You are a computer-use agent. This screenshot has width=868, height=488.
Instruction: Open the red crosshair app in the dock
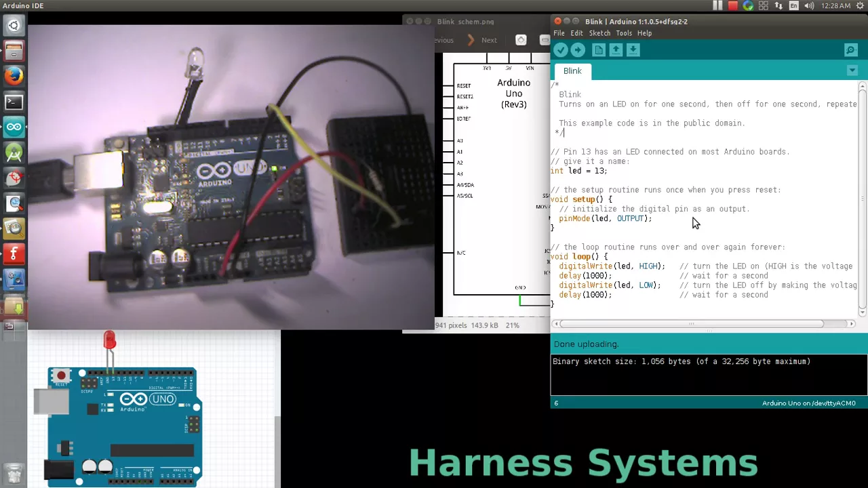coord(14,178)
